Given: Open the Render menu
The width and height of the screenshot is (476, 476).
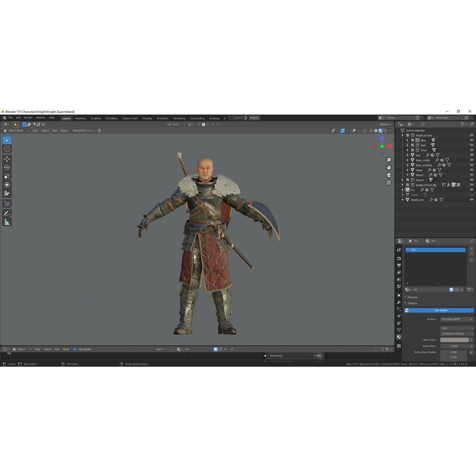Looking at the screenshot, I should [x=28, y=118].
